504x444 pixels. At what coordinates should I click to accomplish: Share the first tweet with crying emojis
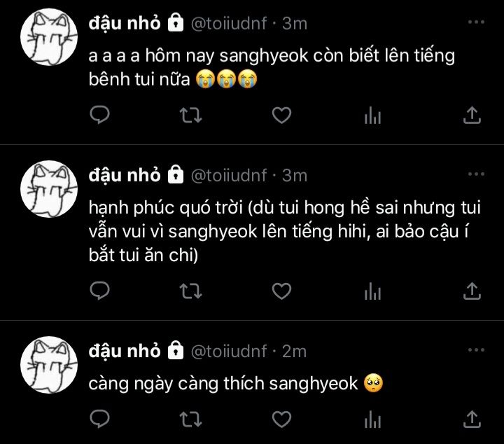pos(472,115)
